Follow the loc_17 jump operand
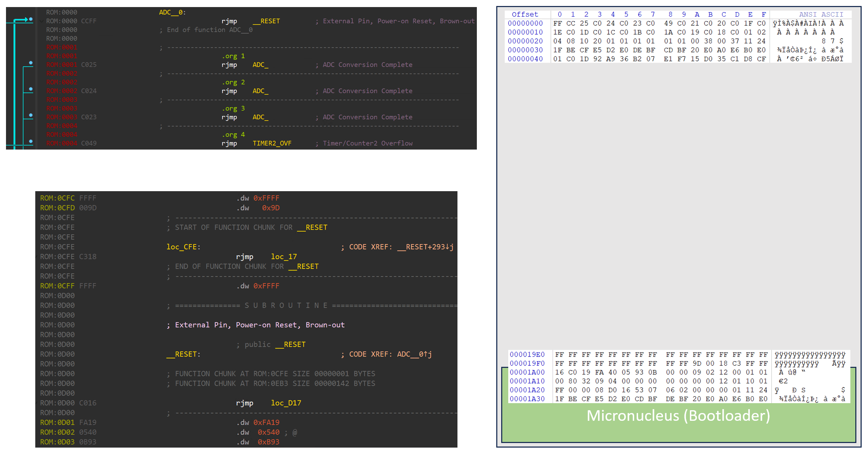Screen dimensions: 868x455 [284, 257]
